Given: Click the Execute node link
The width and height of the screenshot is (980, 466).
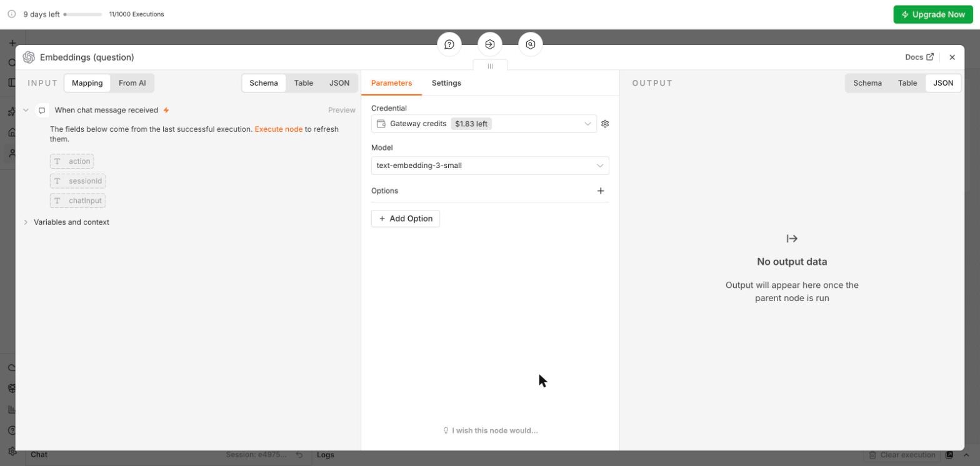Looking at the screenshot, I should (279, 129).
